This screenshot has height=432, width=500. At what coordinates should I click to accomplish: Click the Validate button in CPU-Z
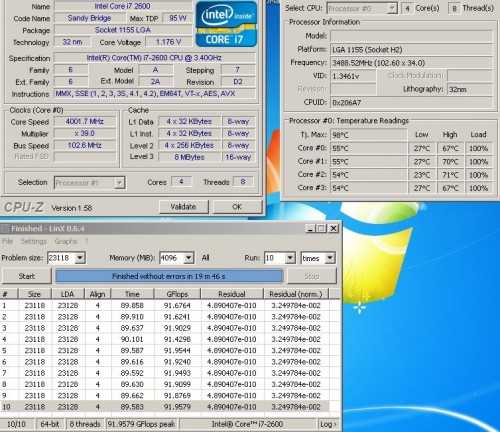pos(184,207)
